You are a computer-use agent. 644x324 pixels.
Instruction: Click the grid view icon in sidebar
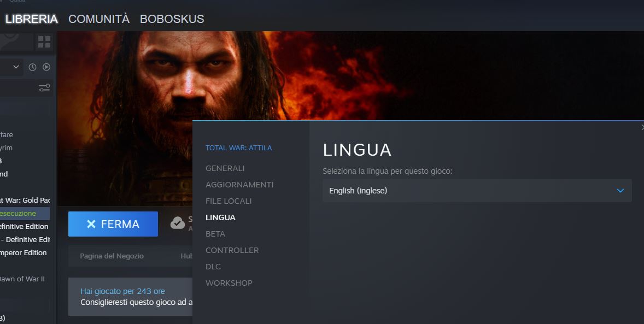point(44,42)
